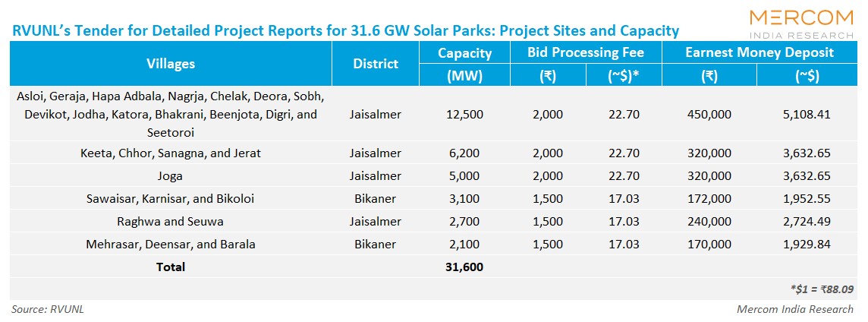Click the exchange rate note "*$1 = ₹88.09"
868x322 pixels.
822,289
